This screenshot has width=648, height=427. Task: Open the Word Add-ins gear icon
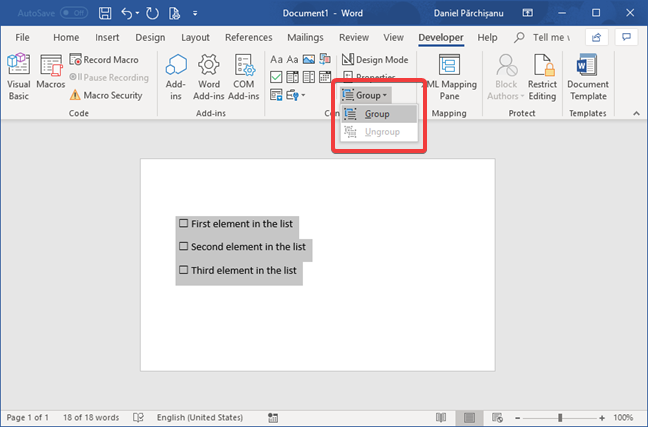point(209,77)
